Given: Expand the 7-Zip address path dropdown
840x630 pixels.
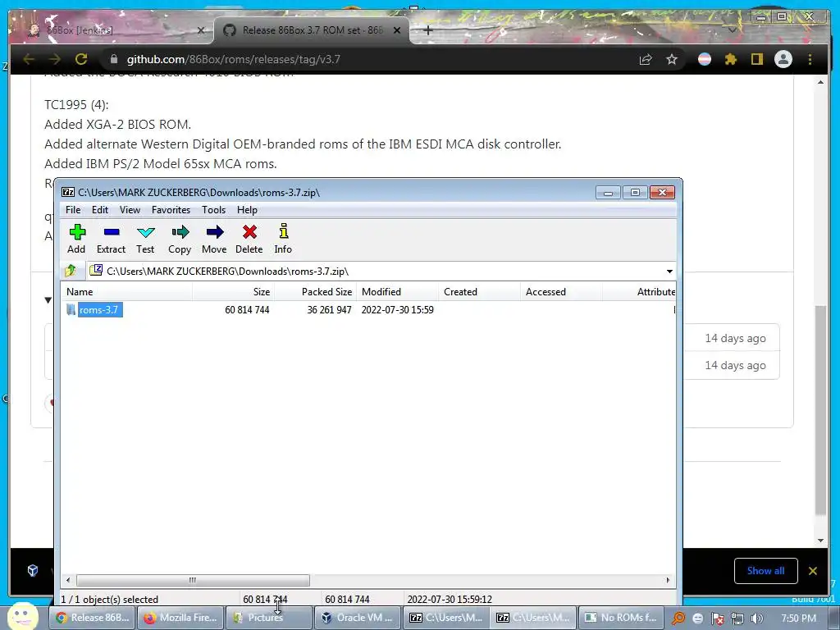Looking at the screenshot, I should pyautogui.click(x=669, y=271).
